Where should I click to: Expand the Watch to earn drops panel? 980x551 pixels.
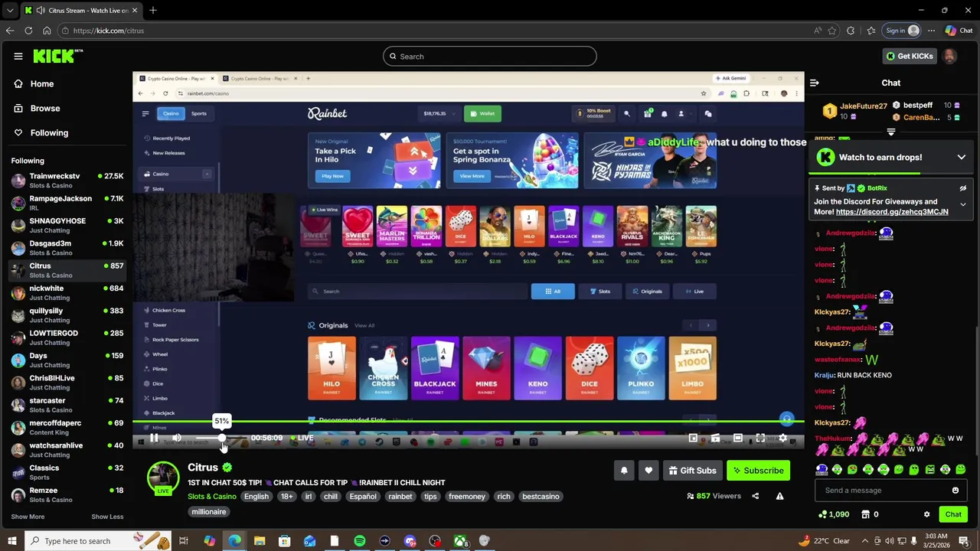pyautogui.click(x=961, y=157)
